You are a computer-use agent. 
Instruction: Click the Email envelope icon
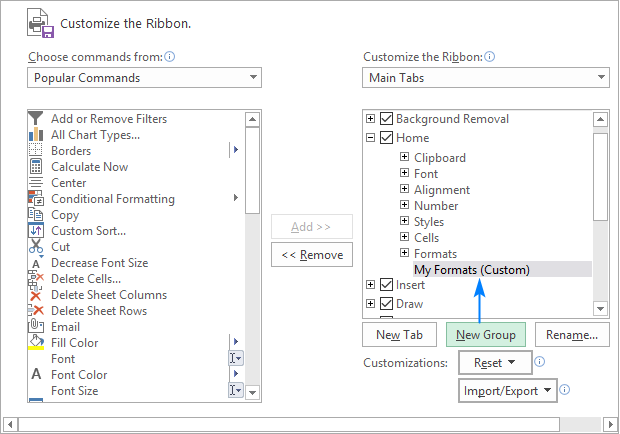click(36, 327)
